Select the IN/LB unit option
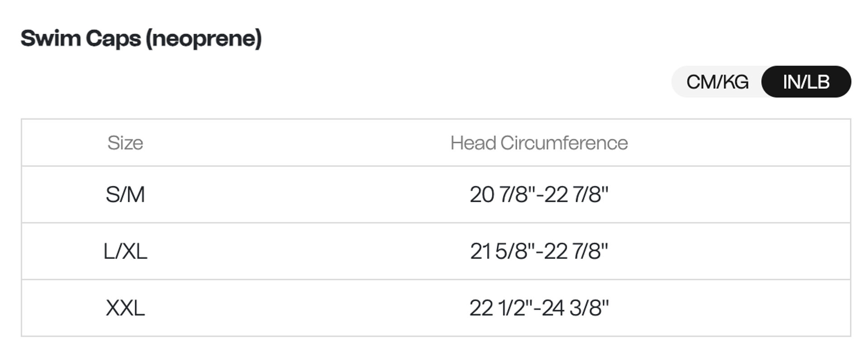This screenshot has height=357, width=868. click(806, 82)
